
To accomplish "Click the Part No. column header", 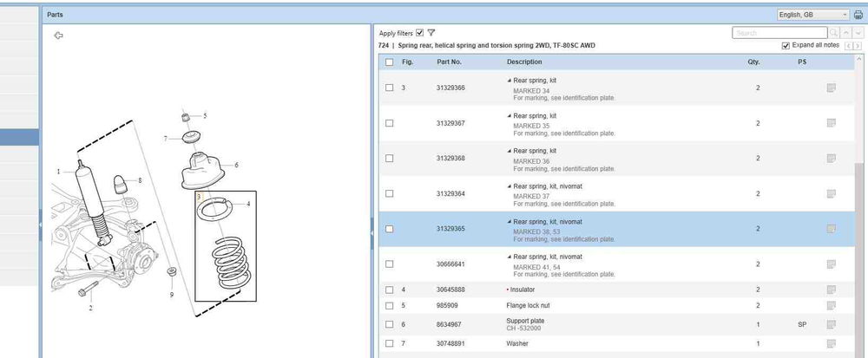I will tap(449, 62).
